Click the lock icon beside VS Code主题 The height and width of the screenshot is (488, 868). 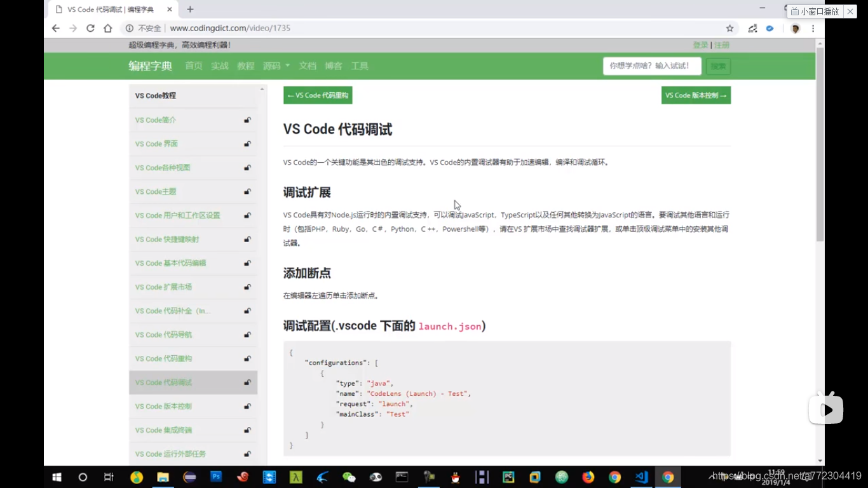click(247, 192)
